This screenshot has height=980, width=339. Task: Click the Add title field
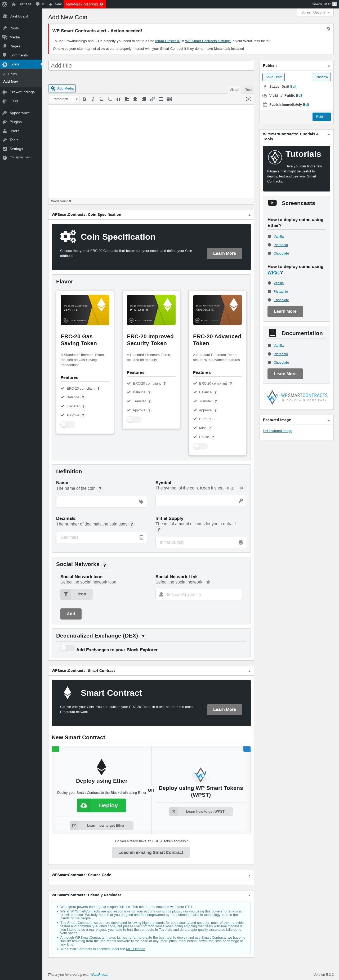151,66
